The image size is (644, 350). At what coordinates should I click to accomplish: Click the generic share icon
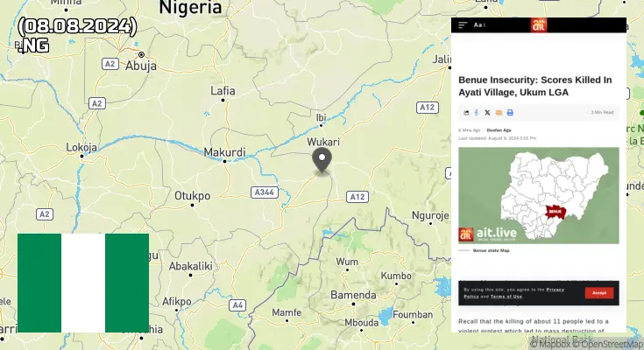466,112
